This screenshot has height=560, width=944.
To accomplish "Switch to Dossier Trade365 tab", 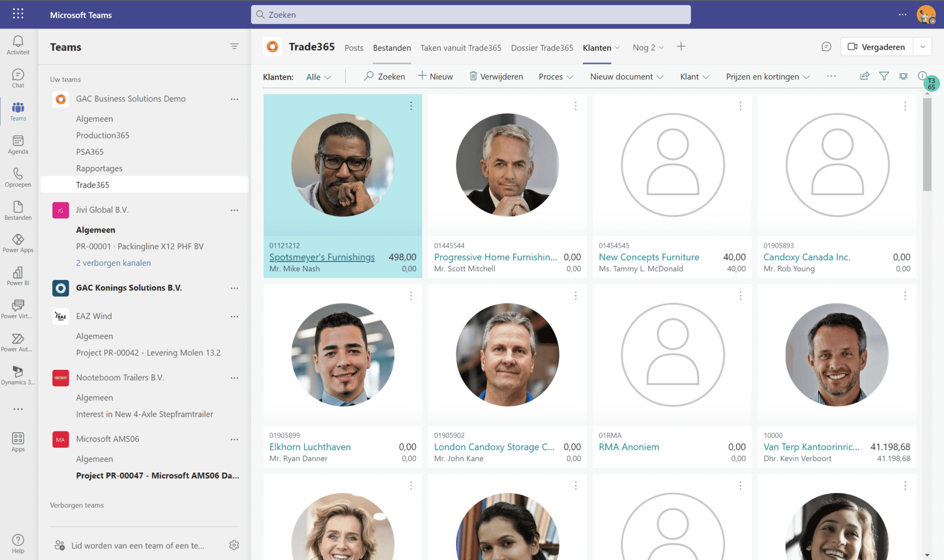I will (x=542, y=48).
